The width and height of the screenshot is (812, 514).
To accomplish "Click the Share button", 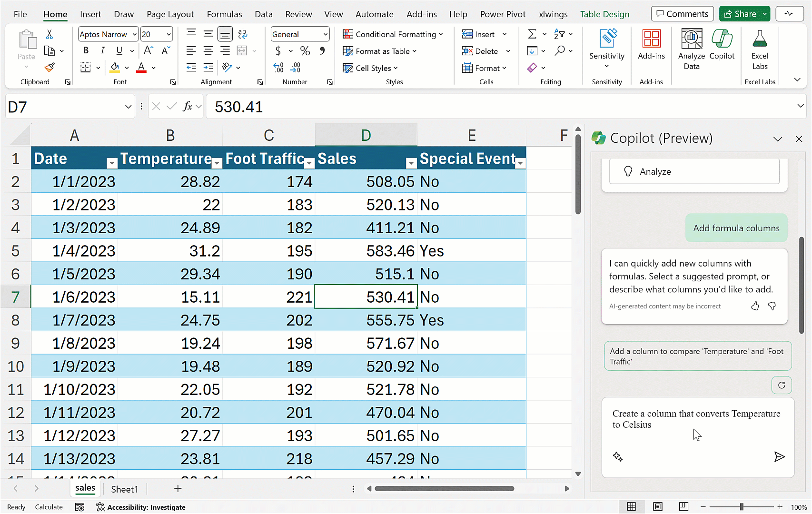I will pyautogui.click(x=740, y=14).
